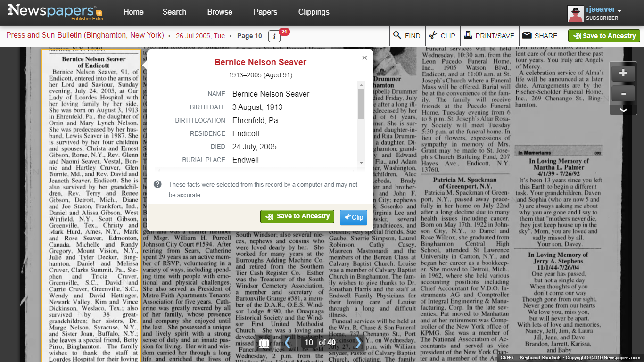Click the FIND magnifier tool
This screenshot has width=644, height=362.
pos(407,35)
